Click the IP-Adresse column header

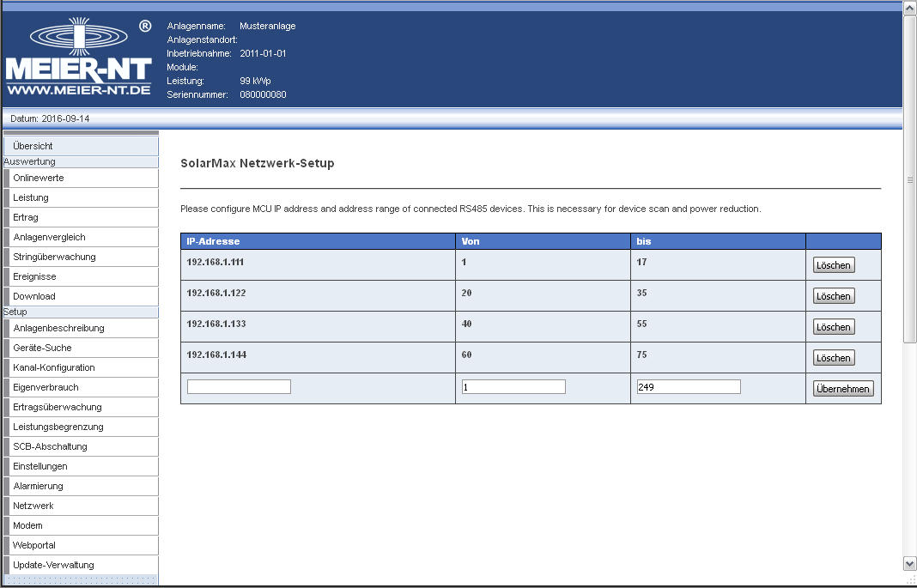click(318, 241)
